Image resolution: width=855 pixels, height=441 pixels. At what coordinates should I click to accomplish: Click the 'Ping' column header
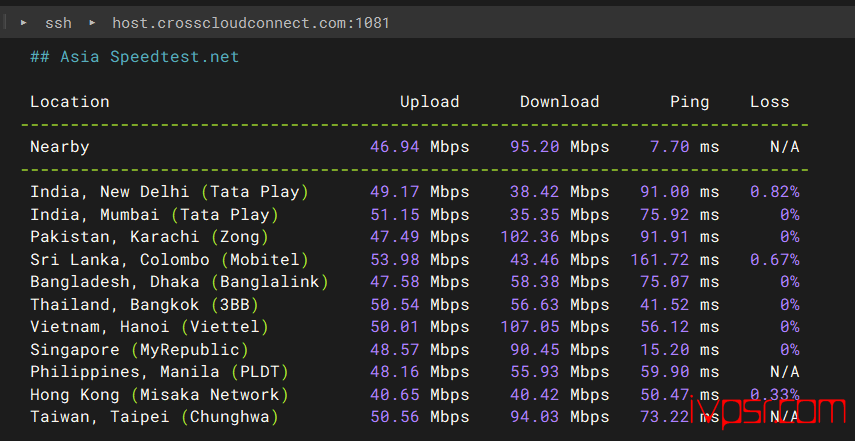[690, 102]
